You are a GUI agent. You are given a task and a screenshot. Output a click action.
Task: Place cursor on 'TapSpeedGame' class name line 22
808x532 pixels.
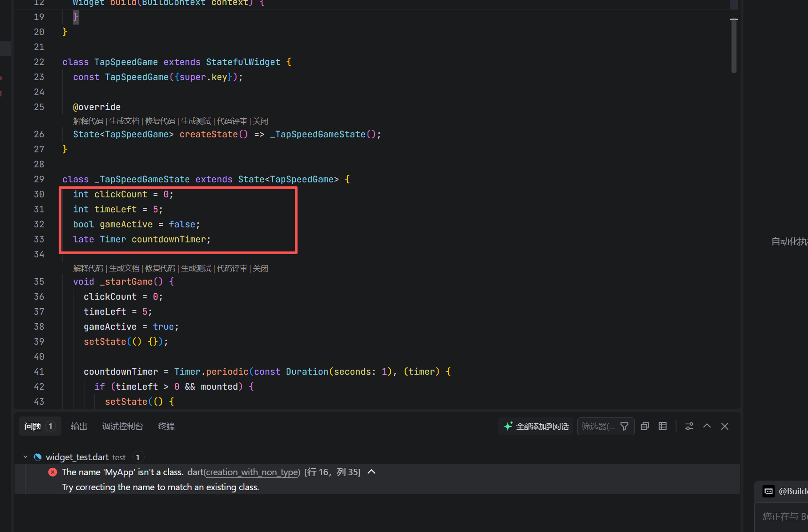126,62
